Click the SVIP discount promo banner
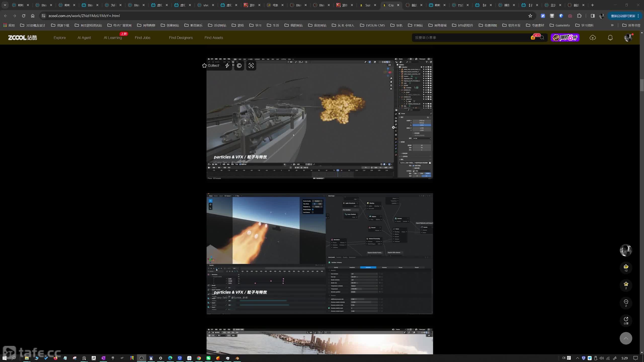The width and height of the screenshot is (644, 362). click(x=565, y=38)
